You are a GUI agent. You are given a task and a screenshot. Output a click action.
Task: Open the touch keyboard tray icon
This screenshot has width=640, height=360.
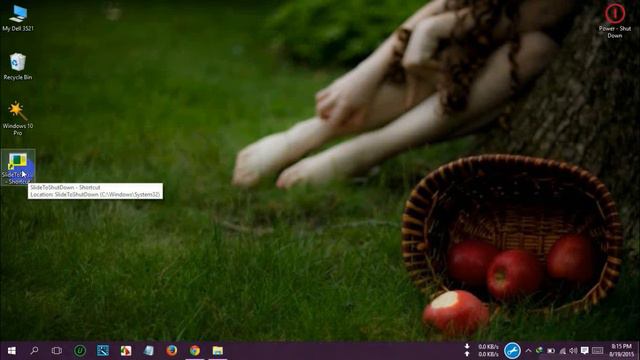pyautogui.click(x=598, y=351)
